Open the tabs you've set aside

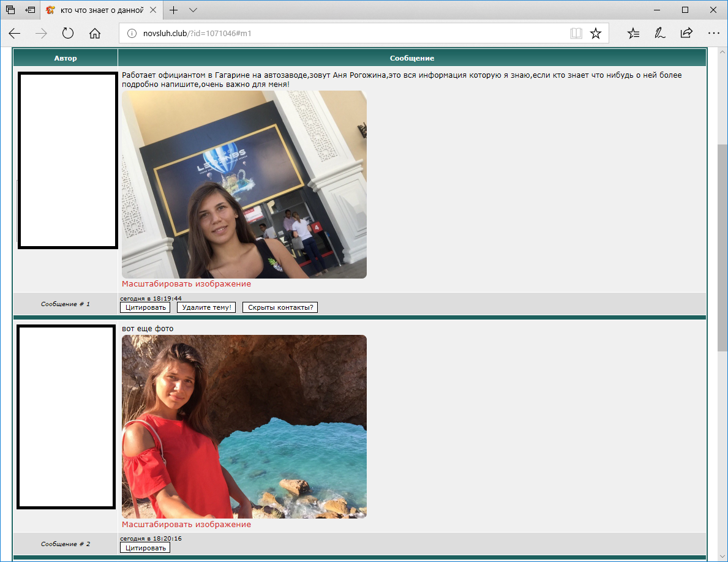pos(10,10)
